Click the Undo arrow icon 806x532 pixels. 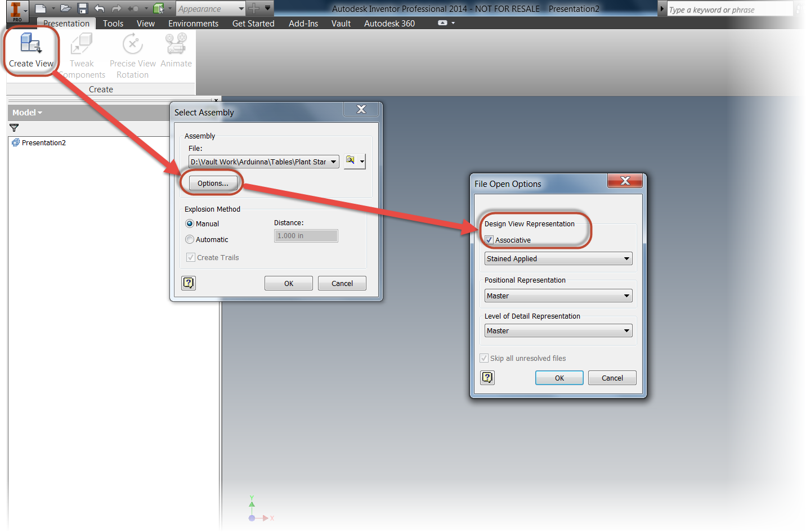100,8
